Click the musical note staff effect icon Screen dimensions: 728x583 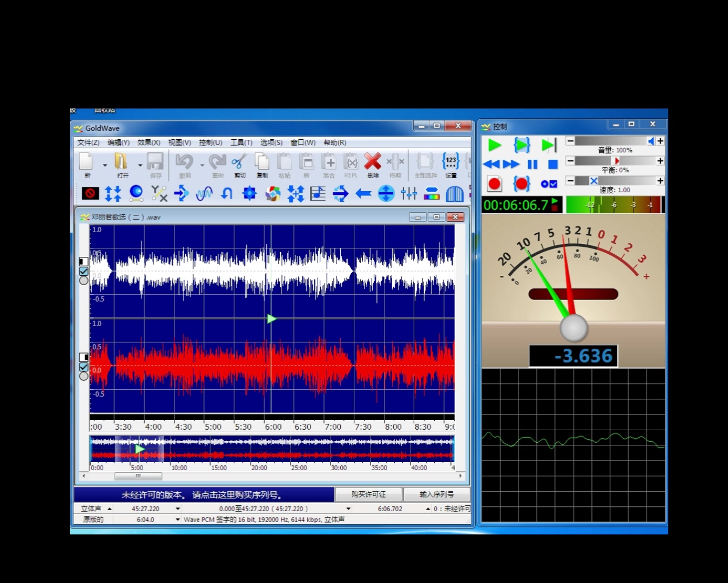[318, 193]
